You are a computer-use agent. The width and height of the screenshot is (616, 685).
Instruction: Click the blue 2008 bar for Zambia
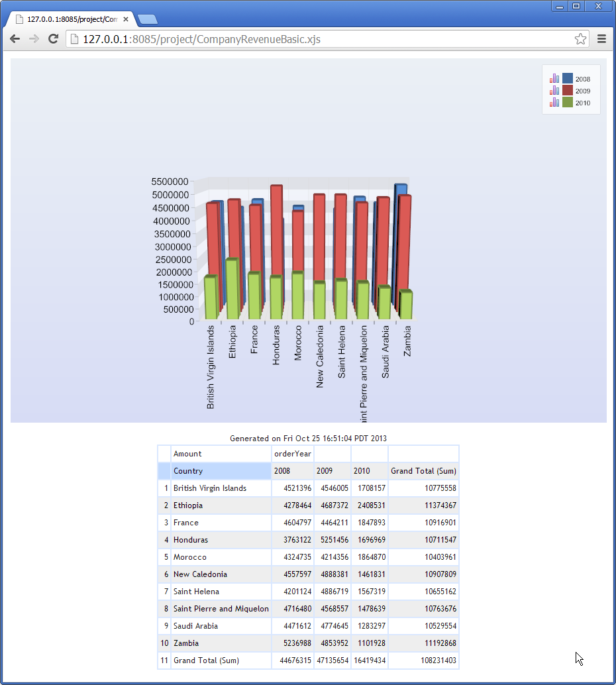(x=401, y=189)
